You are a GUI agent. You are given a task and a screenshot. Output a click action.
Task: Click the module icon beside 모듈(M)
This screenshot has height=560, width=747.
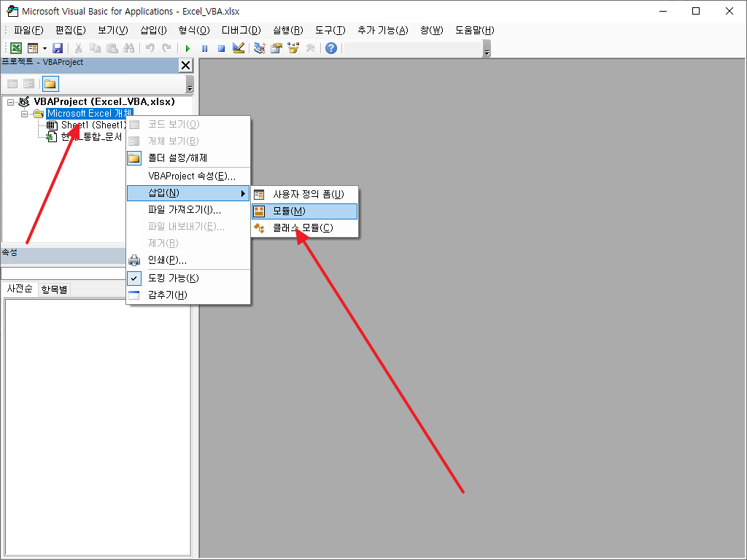click(259, 211)
